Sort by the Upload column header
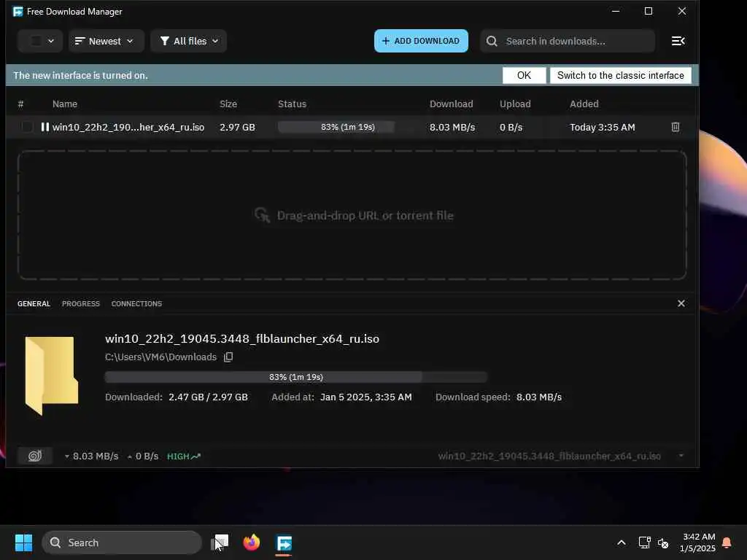 tap(515, 104)
